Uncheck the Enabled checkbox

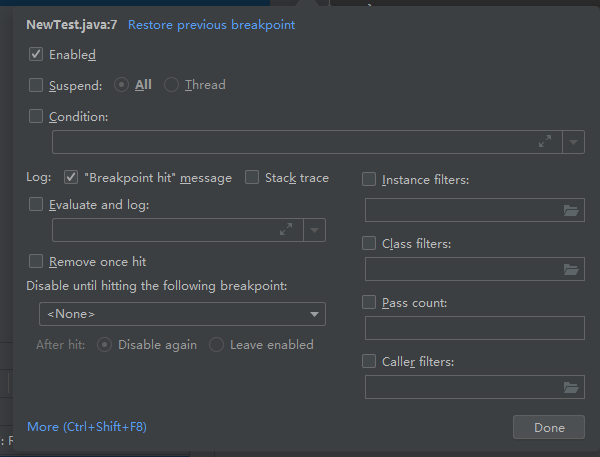pos(36,54)
